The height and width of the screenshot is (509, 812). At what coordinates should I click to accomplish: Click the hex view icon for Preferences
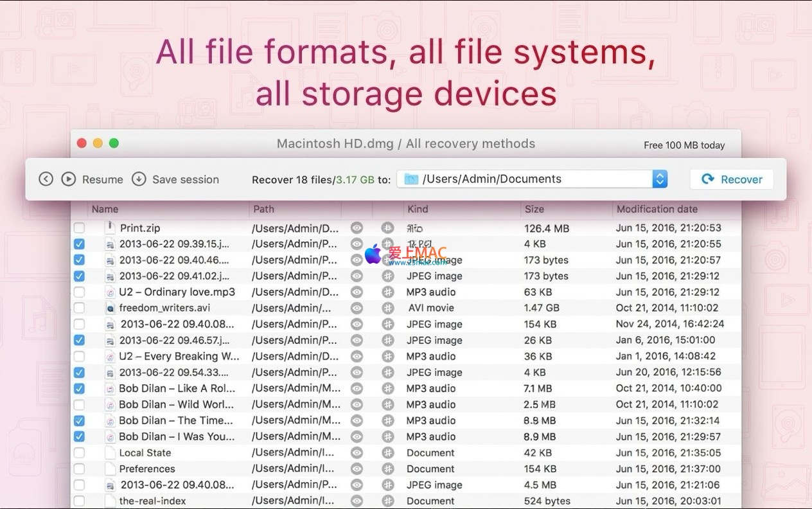click(x=387, y=469)
